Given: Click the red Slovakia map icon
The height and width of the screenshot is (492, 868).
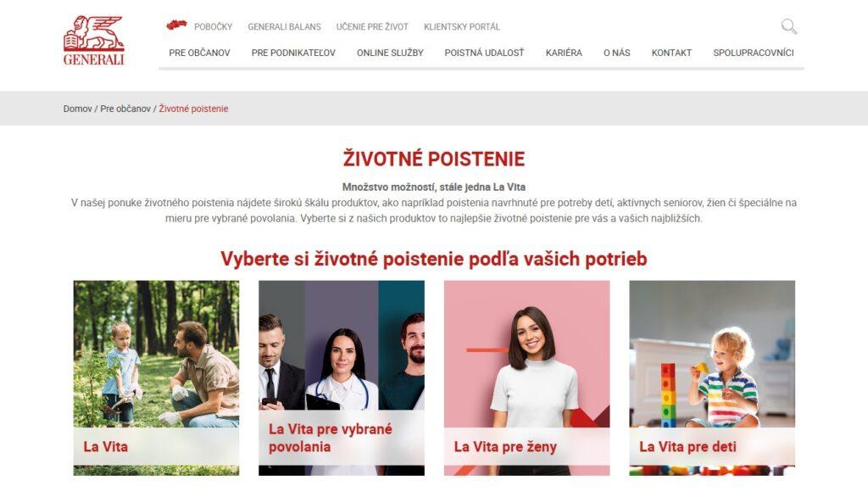Looking at the screenshot, I should [176, 25].
